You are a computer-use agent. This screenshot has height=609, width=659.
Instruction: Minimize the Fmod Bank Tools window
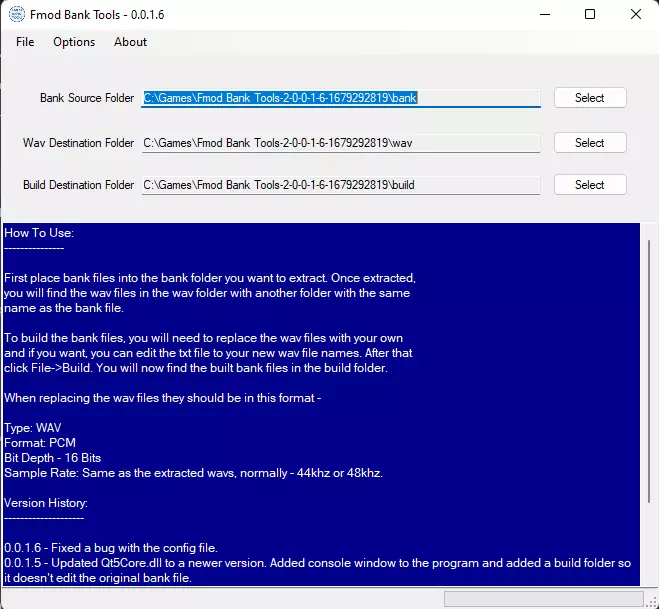point(545,15)
